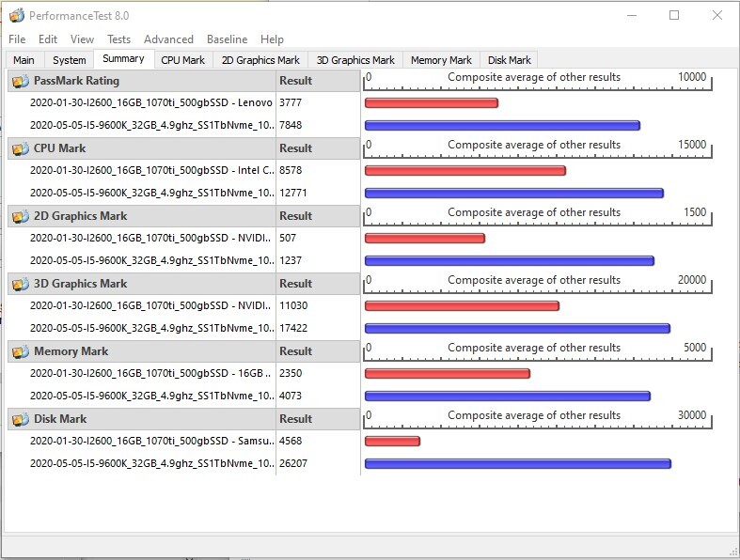The height and width of the screenshot is (560, 740).
Task: Click the PassMark Rating header label
Action: [76, 81]
